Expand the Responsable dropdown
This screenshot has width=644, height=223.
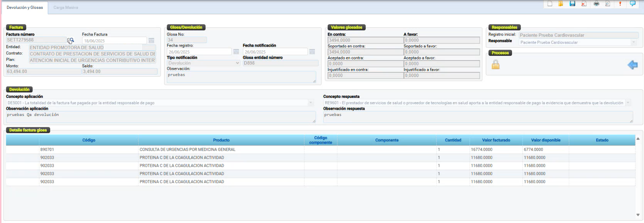pyautogui.click(x=634, y=42)
